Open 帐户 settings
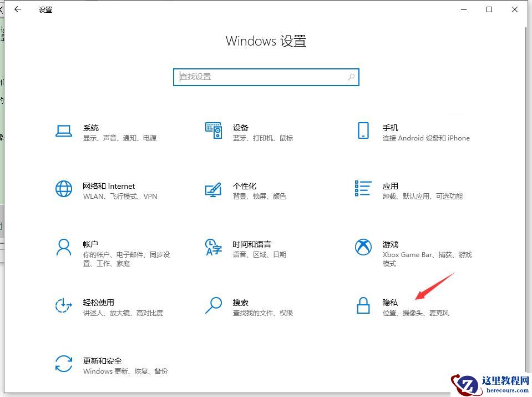The image size is (532, 397). 90,244
